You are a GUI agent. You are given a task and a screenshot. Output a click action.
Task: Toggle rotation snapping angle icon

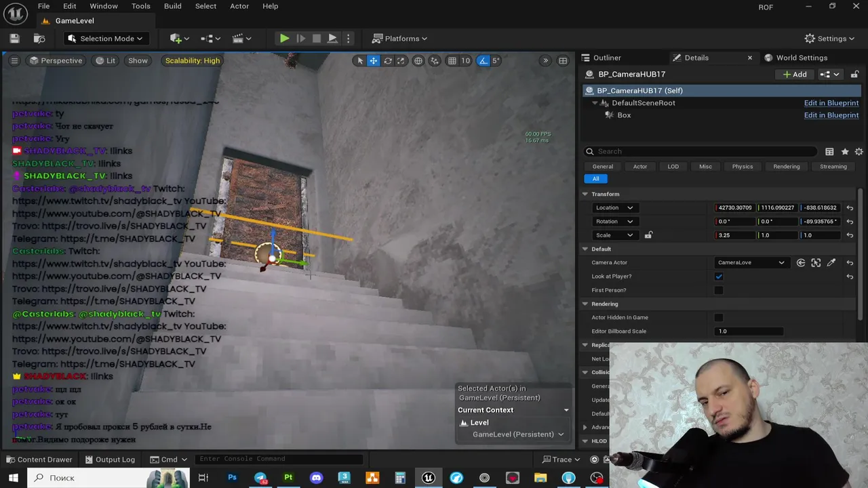(x=483, y=60)
